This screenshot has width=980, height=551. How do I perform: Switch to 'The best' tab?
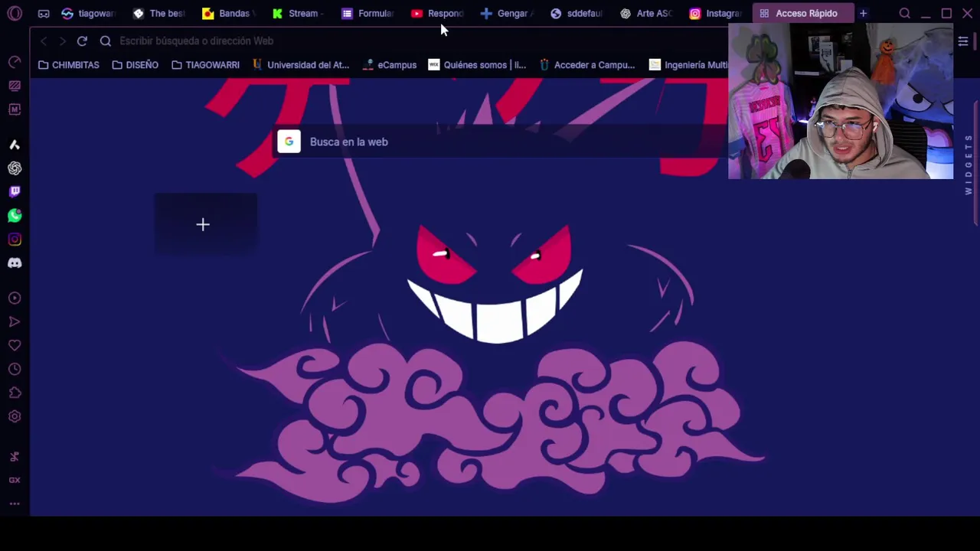pyautogui.click(x=159, y=13)
